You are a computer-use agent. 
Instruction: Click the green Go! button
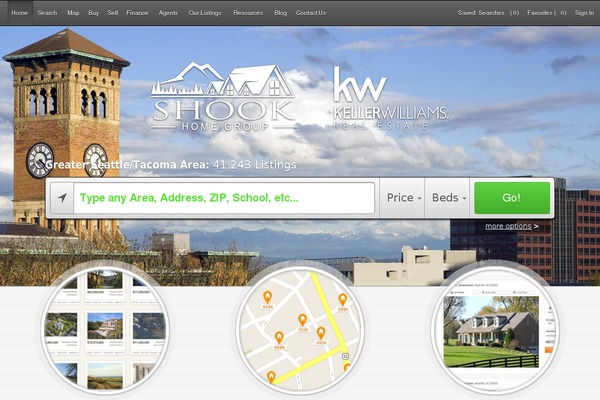tap(512, 198)
